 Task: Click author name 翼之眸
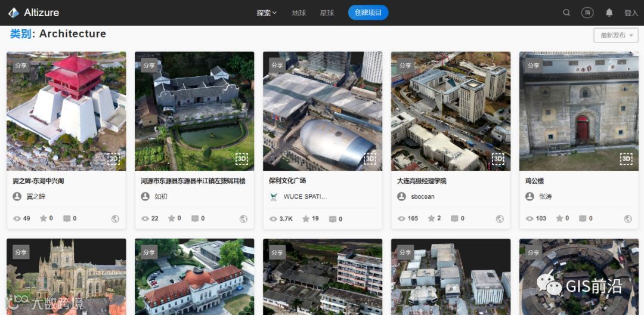point(36,196)
